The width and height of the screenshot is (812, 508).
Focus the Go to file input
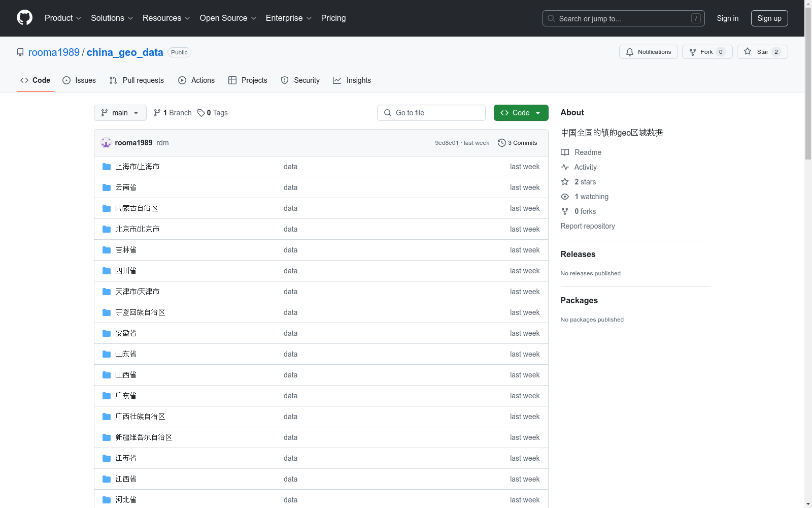(431, 113)
